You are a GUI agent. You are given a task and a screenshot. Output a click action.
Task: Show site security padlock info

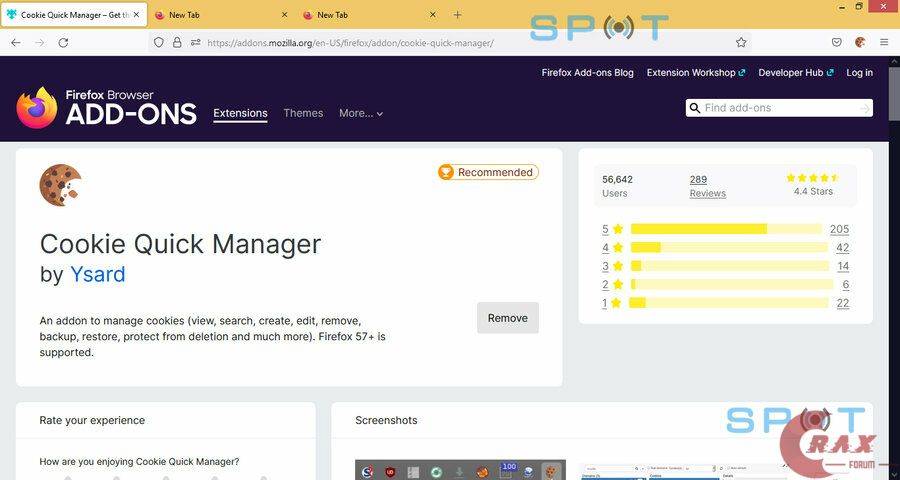[177, 42]
